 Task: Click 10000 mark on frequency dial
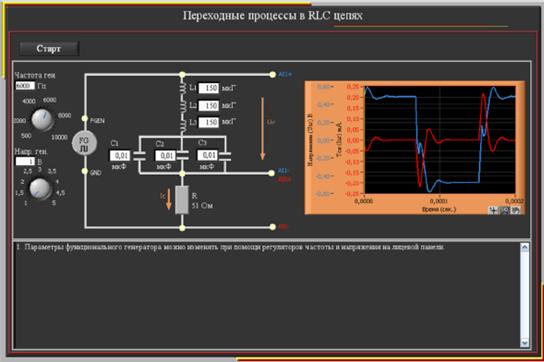coord(59,137)
